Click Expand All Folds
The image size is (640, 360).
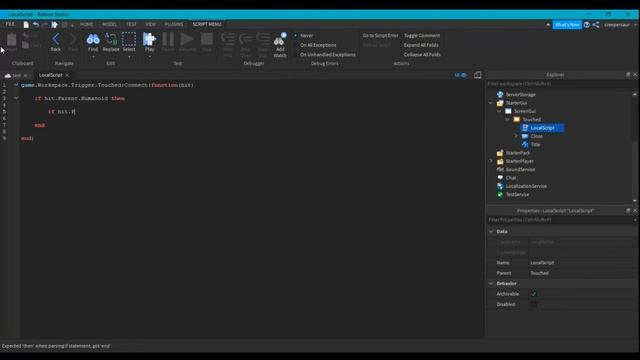pyautogui.click(x=421, y=45)
